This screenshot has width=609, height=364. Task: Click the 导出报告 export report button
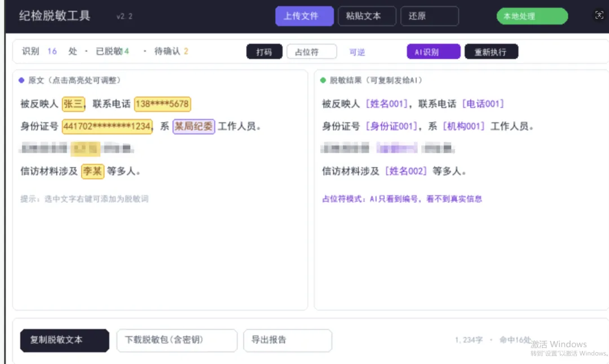click(x=288, y=340)
